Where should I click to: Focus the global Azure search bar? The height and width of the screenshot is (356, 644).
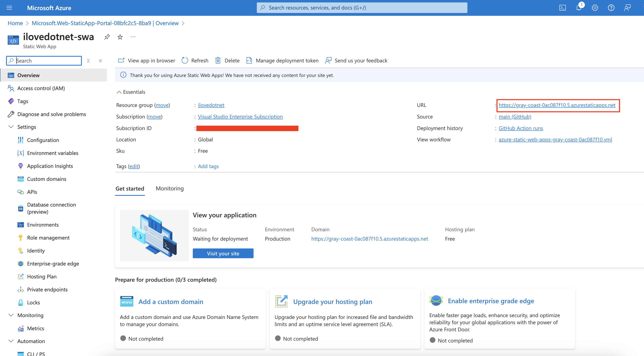click(x=362, y=8)
